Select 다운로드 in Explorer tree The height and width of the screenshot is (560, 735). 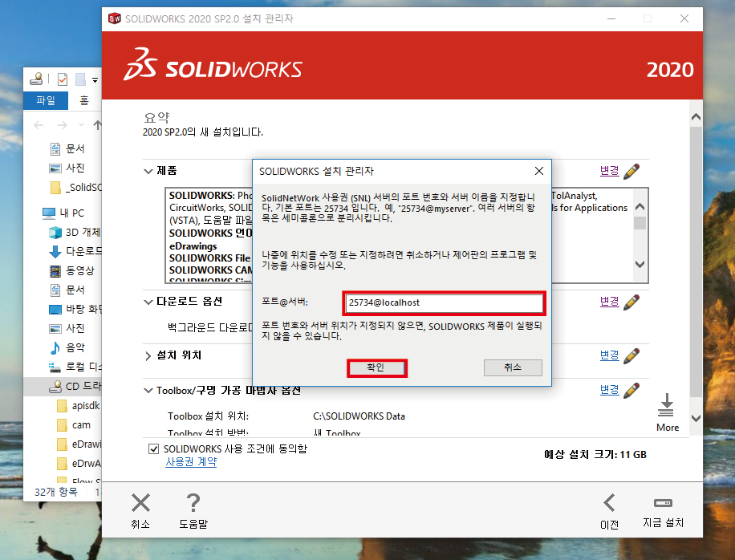coord(75,252)
